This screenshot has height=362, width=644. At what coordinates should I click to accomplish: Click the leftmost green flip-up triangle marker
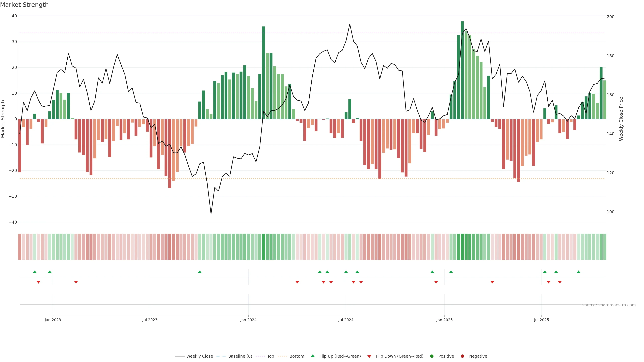pos(35,272)
